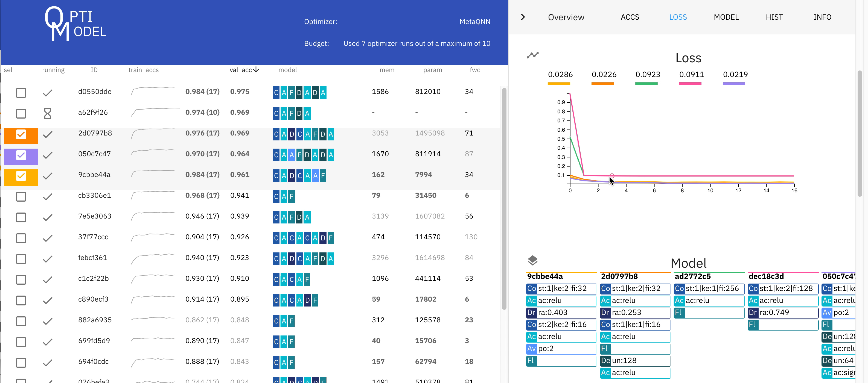Click the Dr ra:0.749 layer in dec18c3d
868x383 pixels.
783,313
